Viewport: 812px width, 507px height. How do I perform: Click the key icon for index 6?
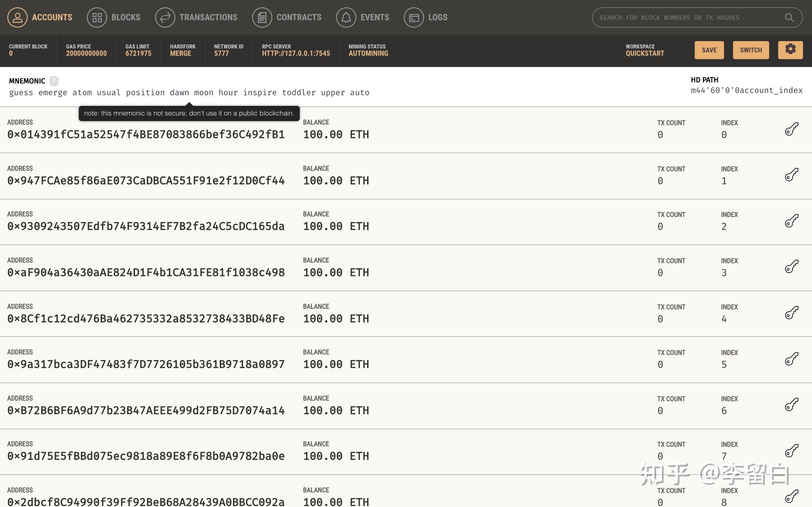(791, 404)
